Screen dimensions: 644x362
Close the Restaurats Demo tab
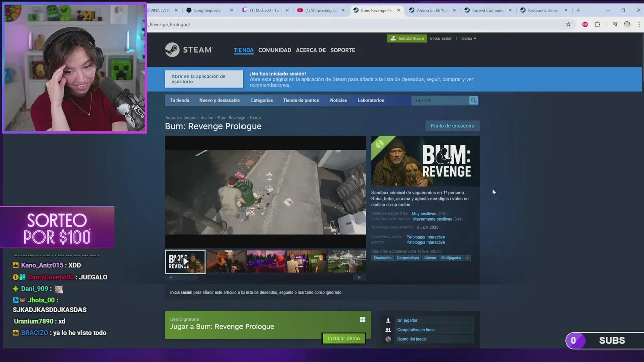click(566, 10)
